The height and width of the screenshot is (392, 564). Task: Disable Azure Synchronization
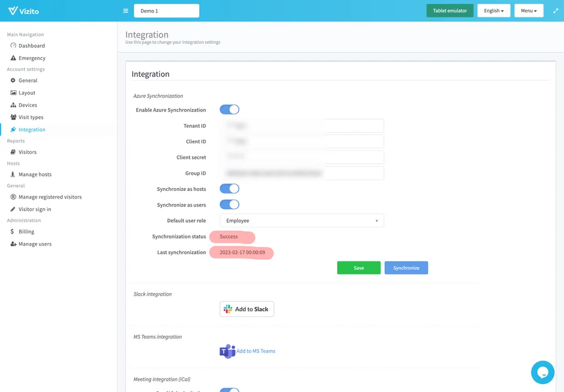click(229, 109)
